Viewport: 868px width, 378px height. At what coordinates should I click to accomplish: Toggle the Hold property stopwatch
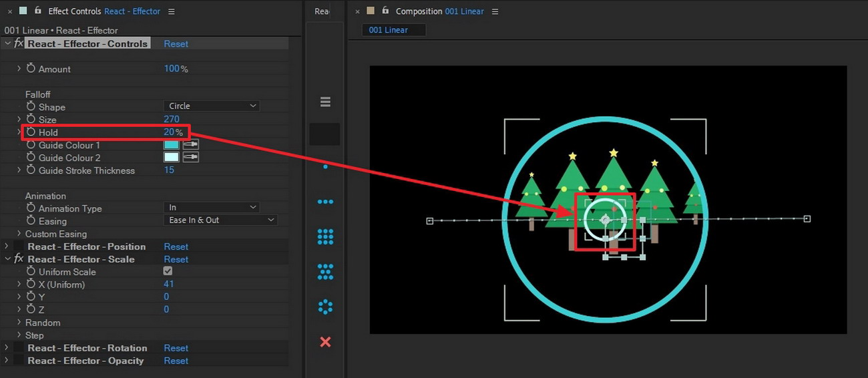tap(31, 132)
